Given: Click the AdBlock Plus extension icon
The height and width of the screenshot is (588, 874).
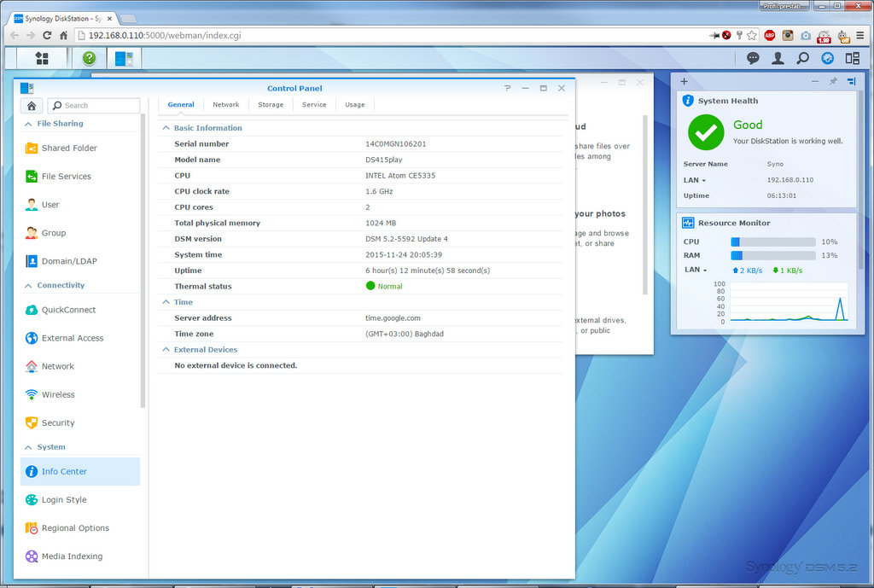Looking at the screenshot, I should click(x=770, y=35).
